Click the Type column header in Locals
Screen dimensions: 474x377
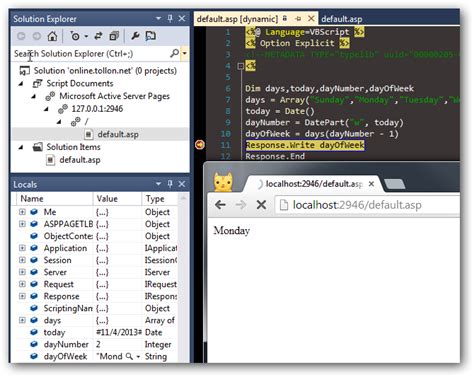(160, 199)
